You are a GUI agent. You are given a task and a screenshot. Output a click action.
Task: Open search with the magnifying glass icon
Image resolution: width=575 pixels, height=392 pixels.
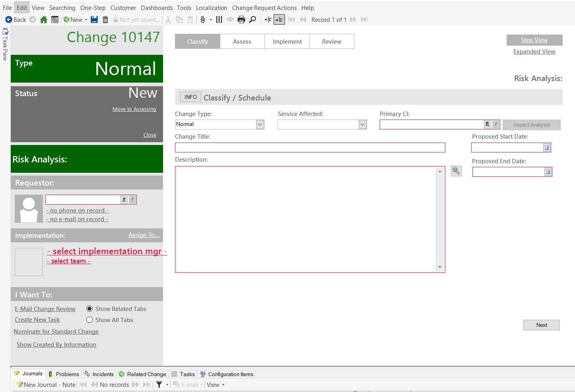point(253,19)
